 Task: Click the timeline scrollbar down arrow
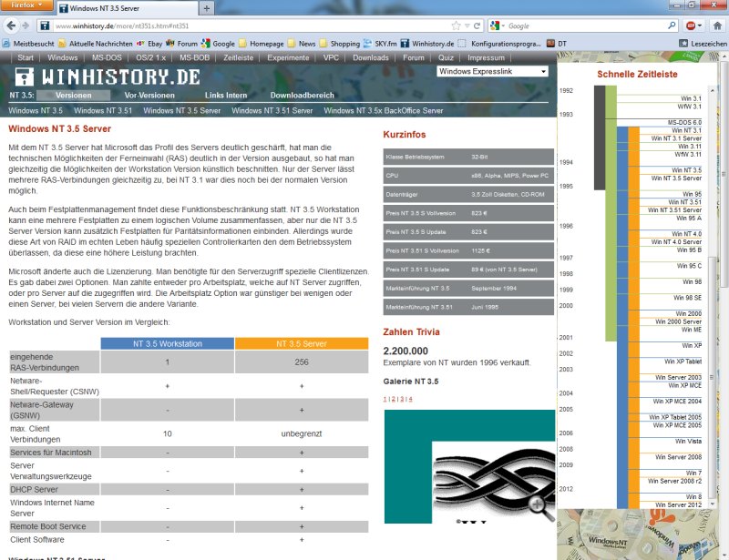[713, 504]
